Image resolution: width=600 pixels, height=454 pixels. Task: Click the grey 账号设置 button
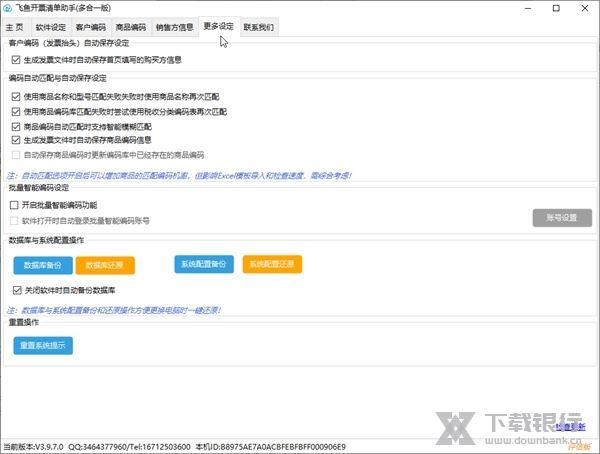562,218
